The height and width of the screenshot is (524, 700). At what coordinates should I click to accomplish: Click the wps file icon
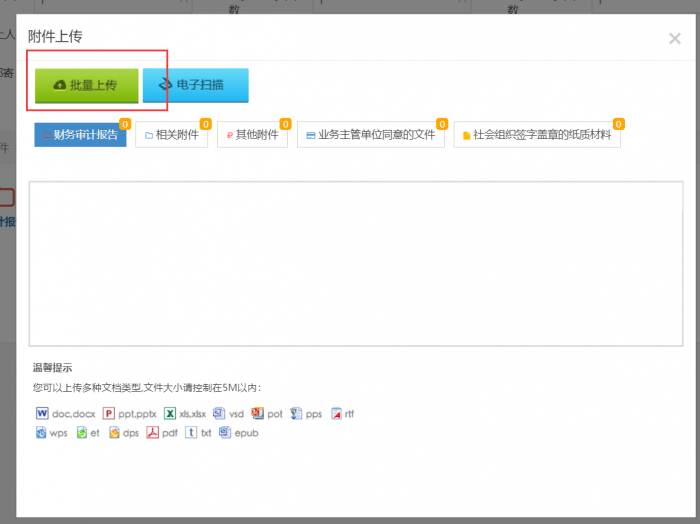(41, 433)
